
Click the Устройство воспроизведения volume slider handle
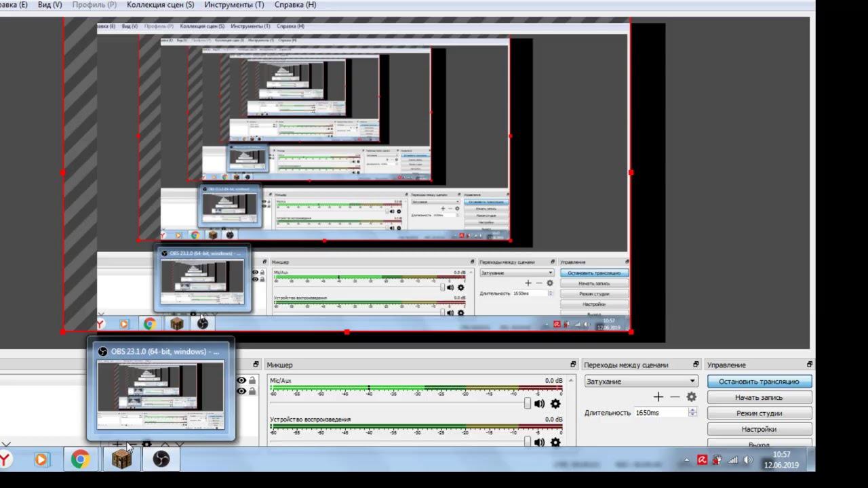[x=528, y=442]
